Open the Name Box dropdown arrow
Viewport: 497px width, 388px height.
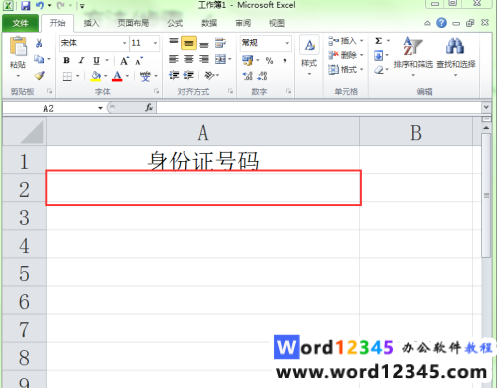tap(100, 108)
